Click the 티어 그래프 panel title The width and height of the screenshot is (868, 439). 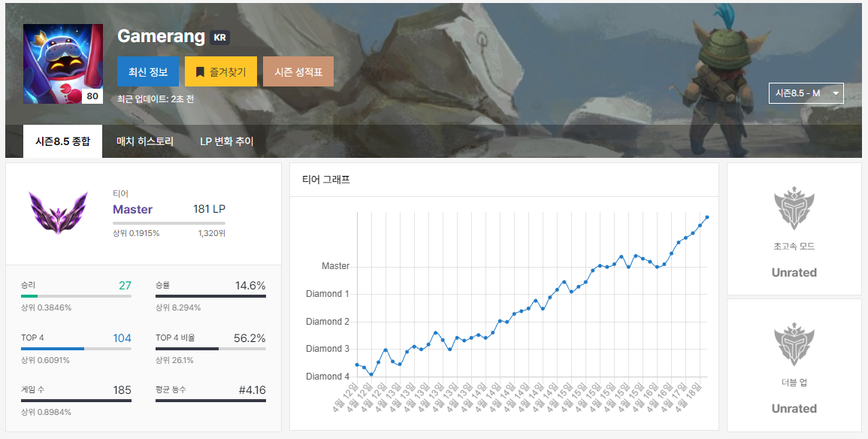click(326, 180)
